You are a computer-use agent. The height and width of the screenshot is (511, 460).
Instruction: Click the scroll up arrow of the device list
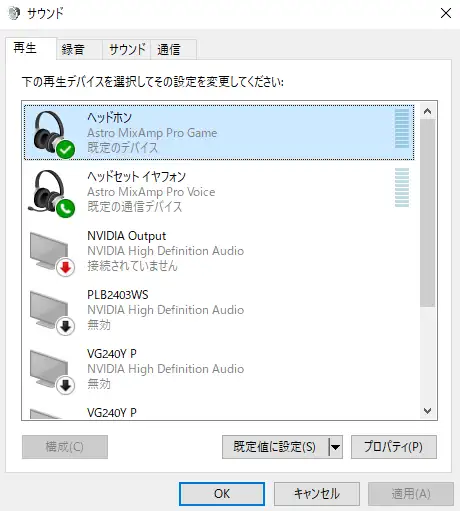(427, 111)
